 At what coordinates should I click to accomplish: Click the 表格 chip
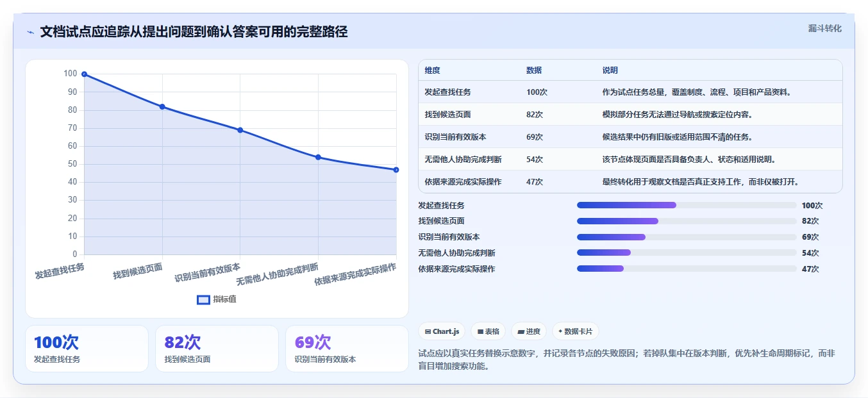coord(488,331)
